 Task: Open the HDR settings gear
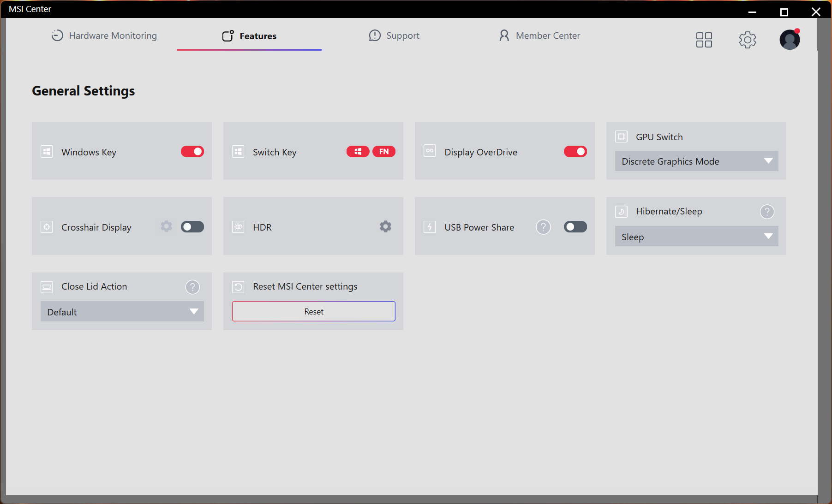coord(385,226)
